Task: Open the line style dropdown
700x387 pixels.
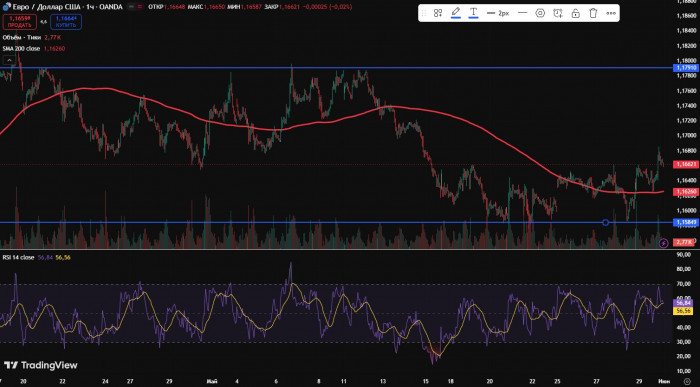Action: tap(522, 13)
